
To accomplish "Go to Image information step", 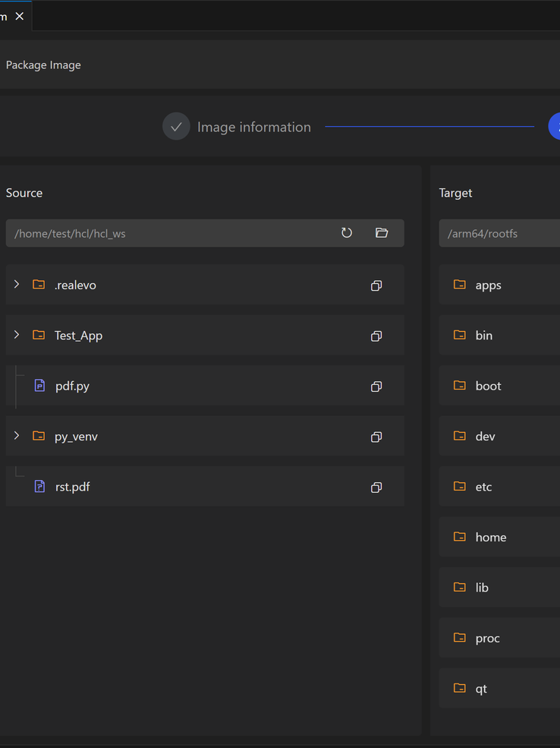I will click(254, 127).
